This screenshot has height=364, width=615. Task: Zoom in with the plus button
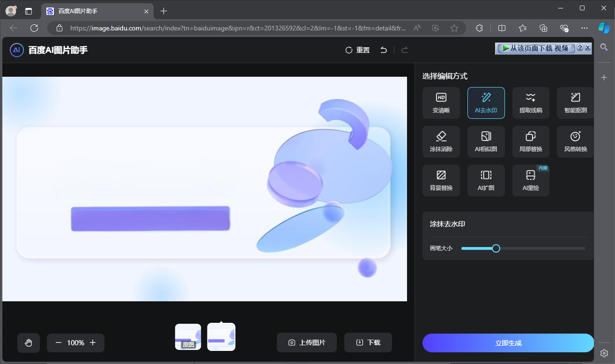(x=93, y=343)
